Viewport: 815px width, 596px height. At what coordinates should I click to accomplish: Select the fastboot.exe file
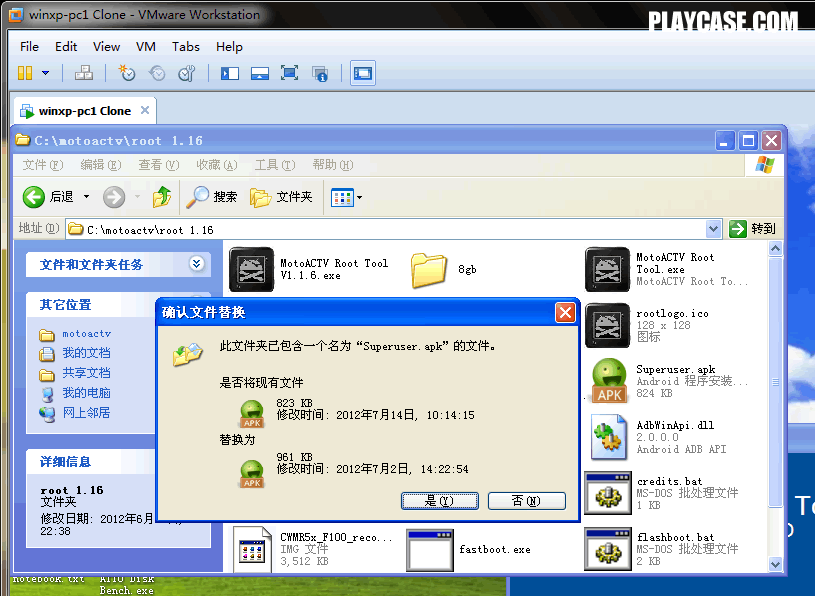coord(429,550)
